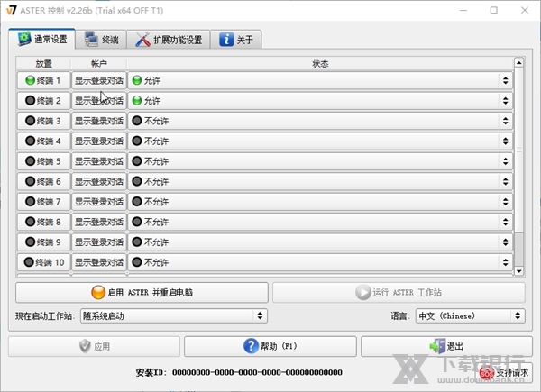This screenshot has width=541, height=392.
Task: Open status dropdown for 终端 1
Action: pyautogui.click(x=320, y=81)
